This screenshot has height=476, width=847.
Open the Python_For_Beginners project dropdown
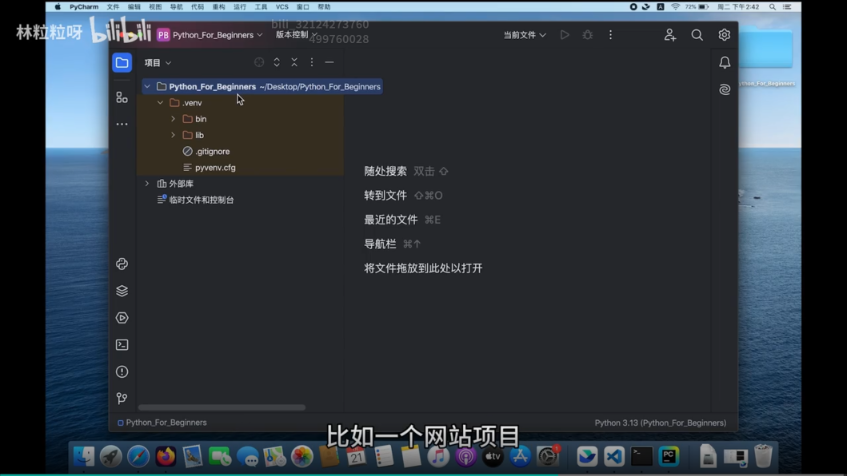click(217, 35)
